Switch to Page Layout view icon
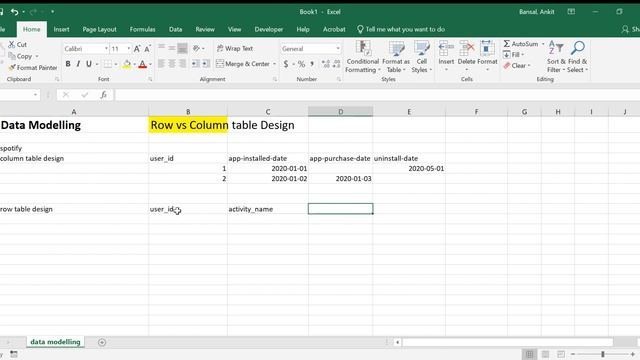The width and height of the screenshot is (640, 360). coord(545,354)
